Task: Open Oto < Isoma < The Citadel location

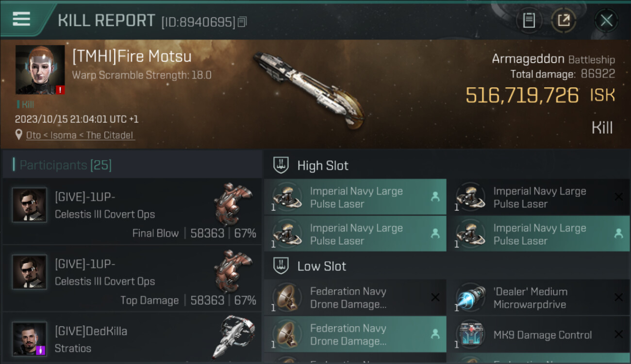Action: click(x=80, y=135)
